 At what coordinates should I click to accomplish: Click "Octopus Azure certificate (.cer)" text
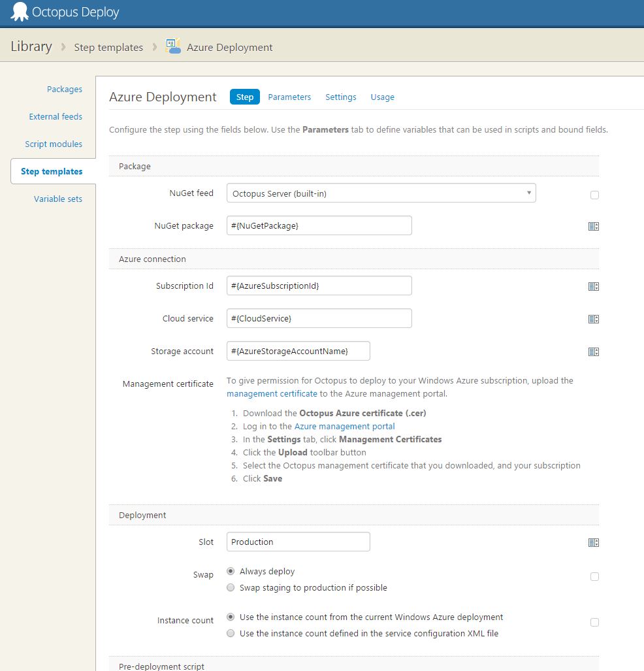(x=363, y=413)
